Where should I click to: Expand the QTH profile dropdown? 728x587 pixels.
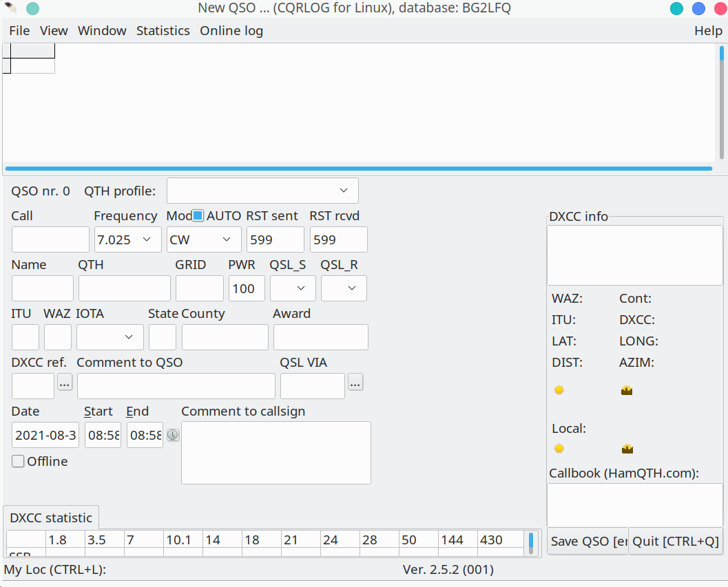[262, 191]
